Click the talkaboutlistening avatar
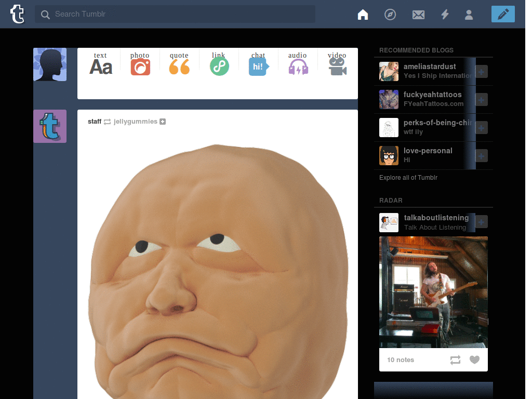This screenshot has height=399, width=532. [389, 222]
